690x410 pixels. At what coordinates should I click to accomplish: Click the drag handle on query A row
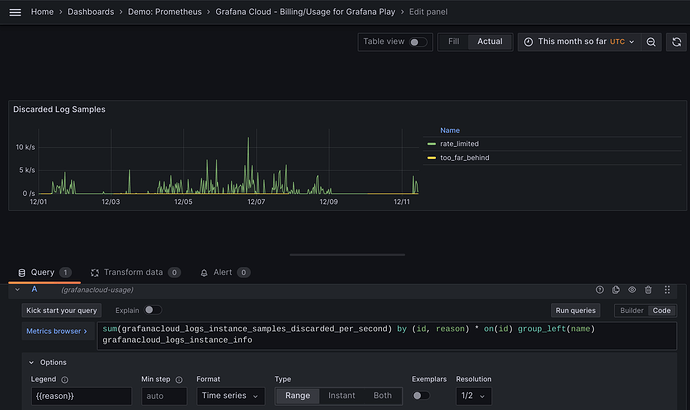[x=665, y=289]
